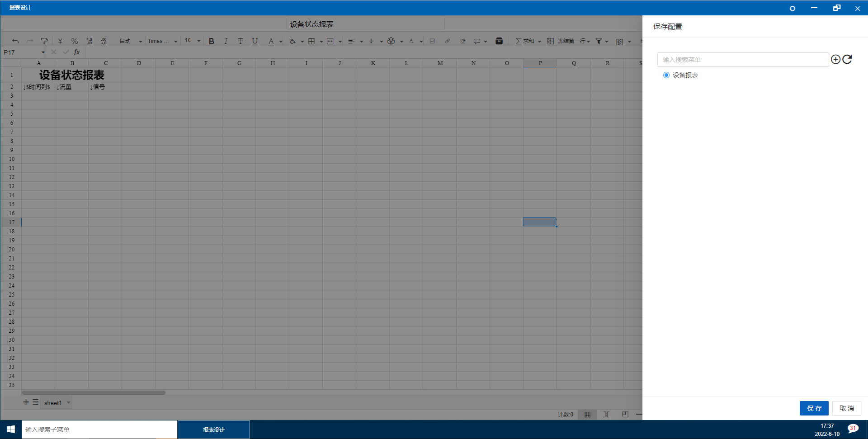
Task: Refresh the menu list in save panel
Action: pos(847,59)
